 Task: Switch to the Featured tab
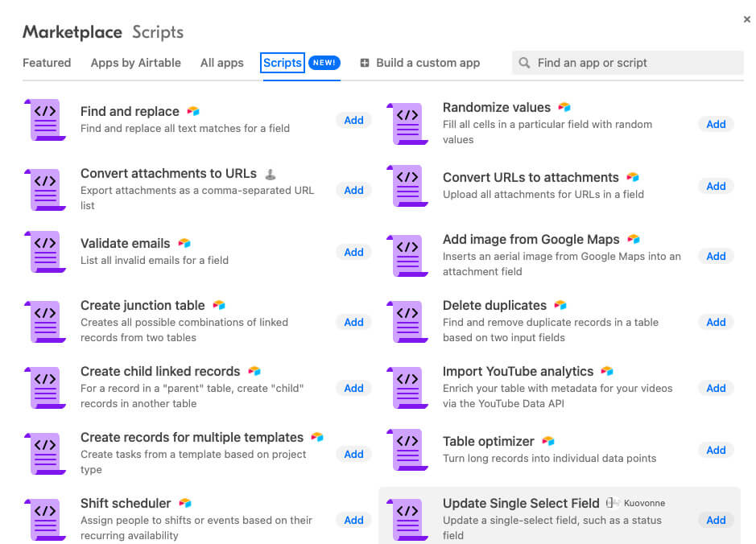pos(46,62)
